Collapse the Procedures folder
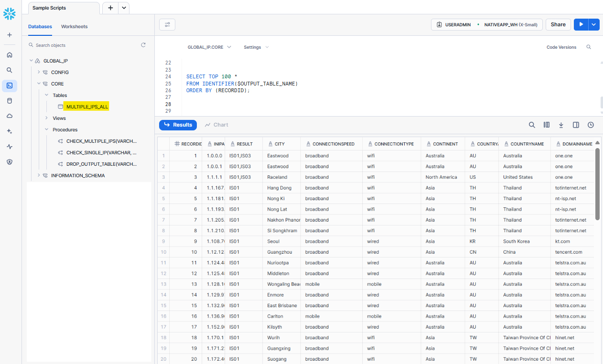 click(x=46, y=129)
